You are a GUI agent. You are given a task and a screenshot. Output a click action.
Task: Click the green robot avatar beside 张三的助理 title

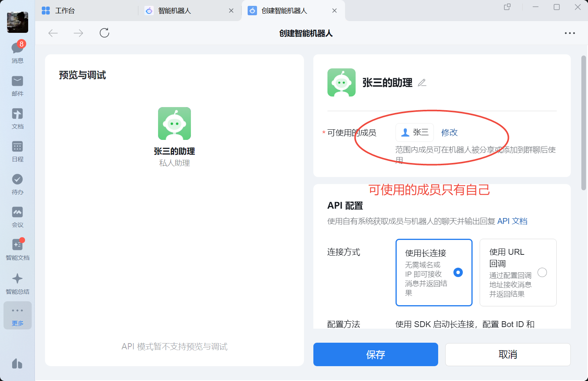(x=342, y=82)
